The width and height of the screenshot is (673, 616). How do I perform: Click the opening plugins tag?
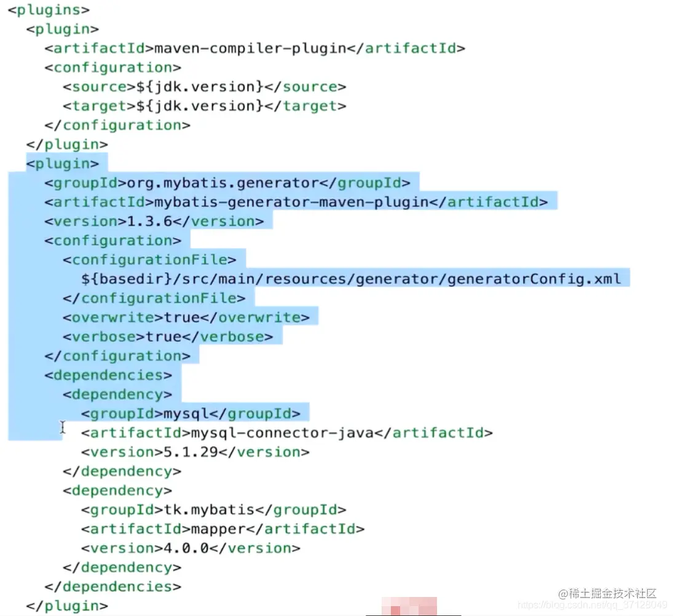[49, 9]
